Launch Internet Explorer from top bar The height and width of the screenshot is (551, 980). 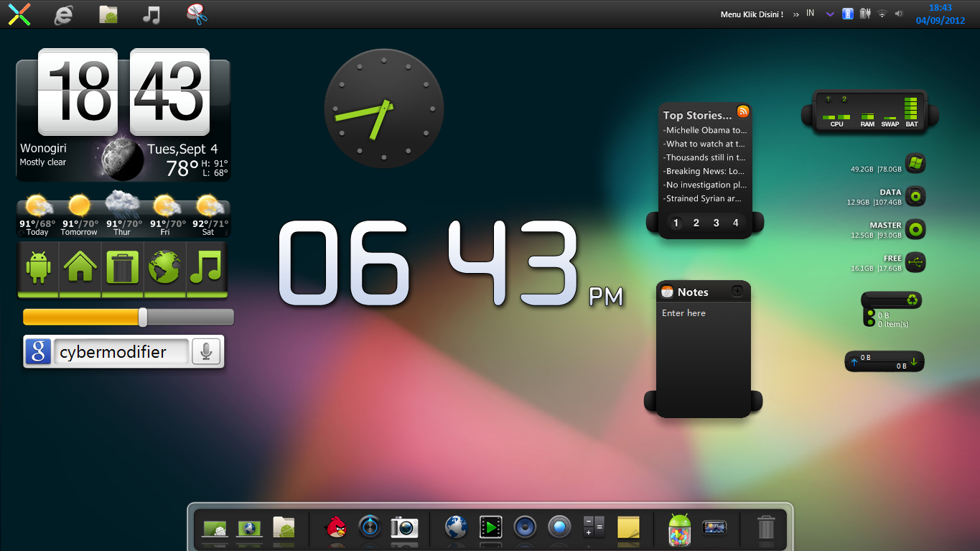63,14
